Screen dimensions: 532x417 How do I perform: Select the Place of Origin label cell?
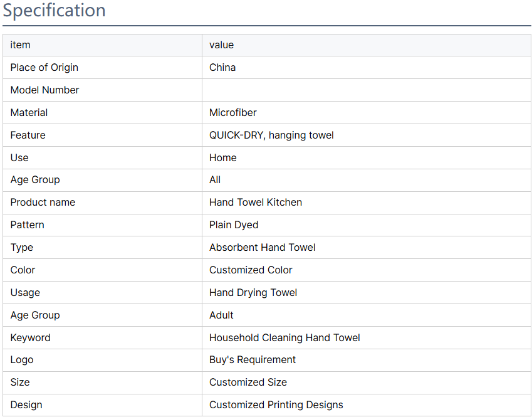pyautogui.click(x=44, y=68)
